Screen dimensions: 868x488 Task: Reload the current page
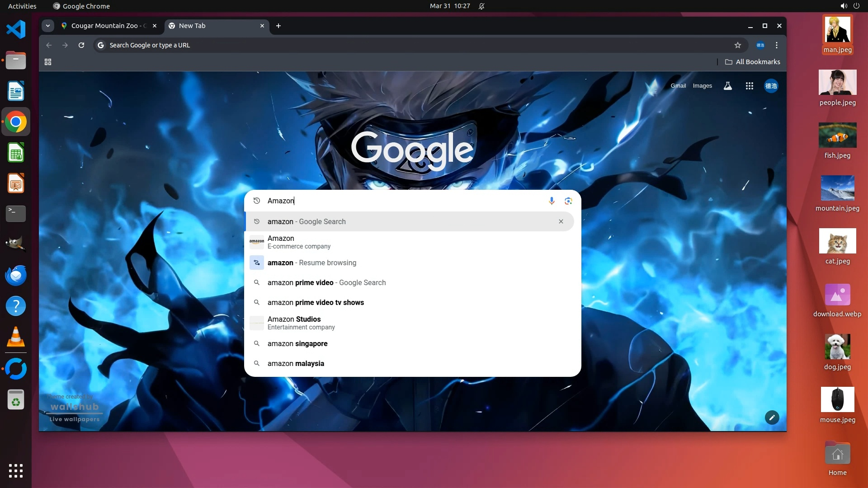(x=81, y=45)
